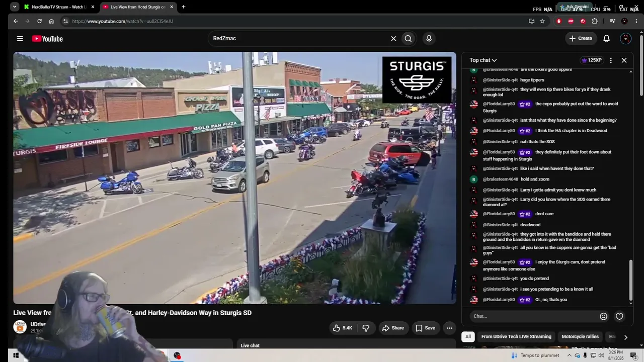The height and width of the screenshot is (362, 644).
Task: Open live chat more options menu
Action: (x=611, y=60)
